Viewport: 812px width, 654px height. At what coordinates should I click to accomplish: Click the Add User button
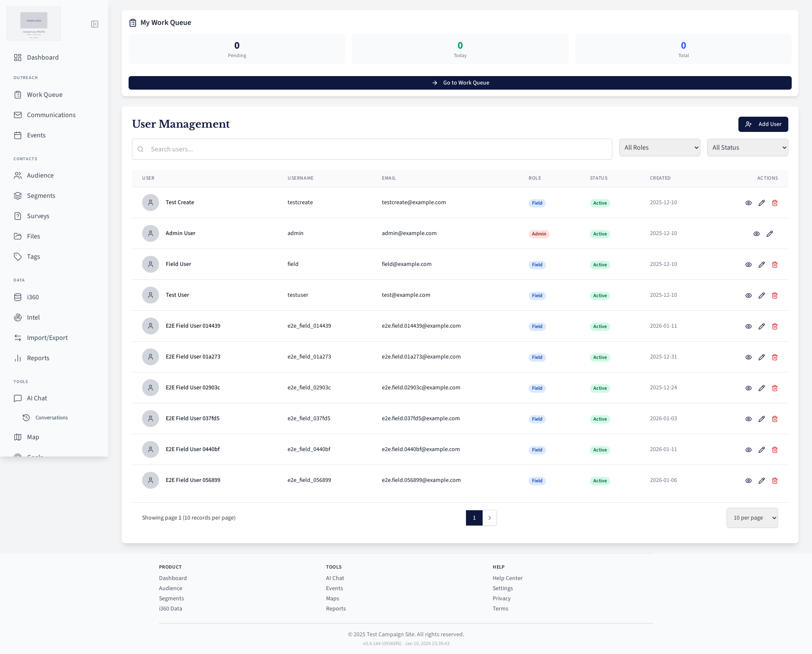coord(763,124)
